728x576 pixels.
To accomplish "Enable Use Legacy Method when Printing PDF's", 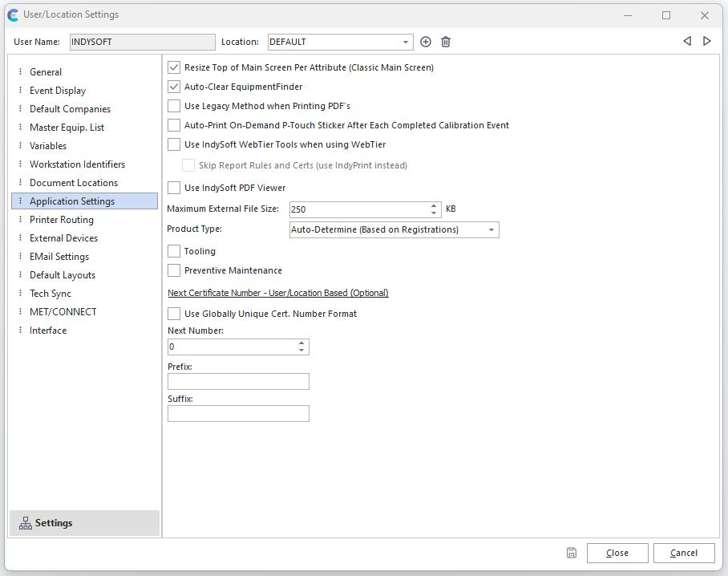I will [x=174, y=106].
